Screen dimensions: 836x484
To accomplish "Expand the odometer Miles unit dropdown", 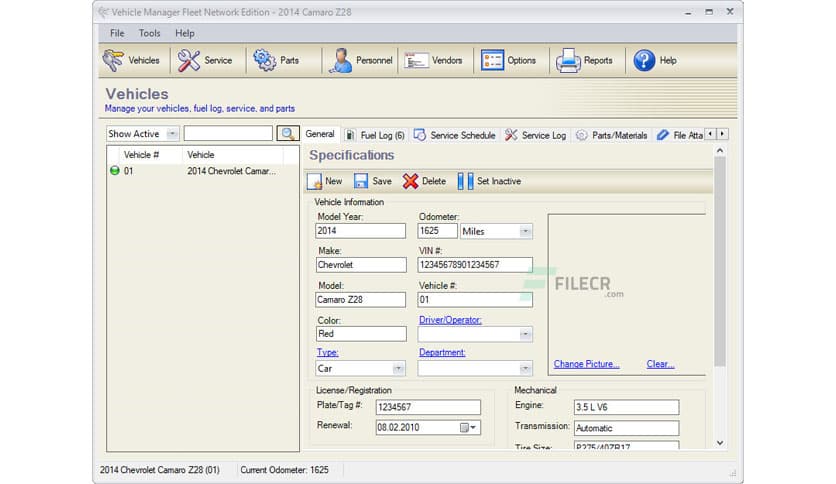I will [x=525, y=231].
